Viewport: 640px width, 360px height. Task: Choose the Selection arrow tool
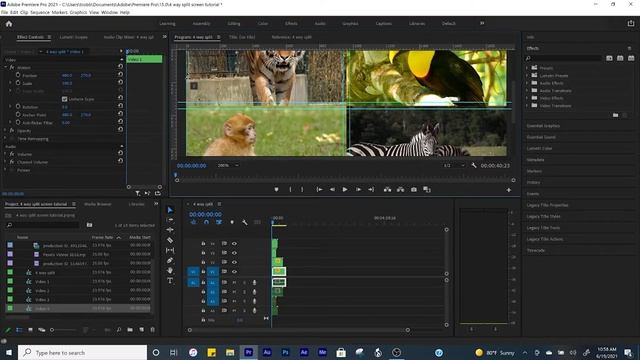(x=170, y=210)
